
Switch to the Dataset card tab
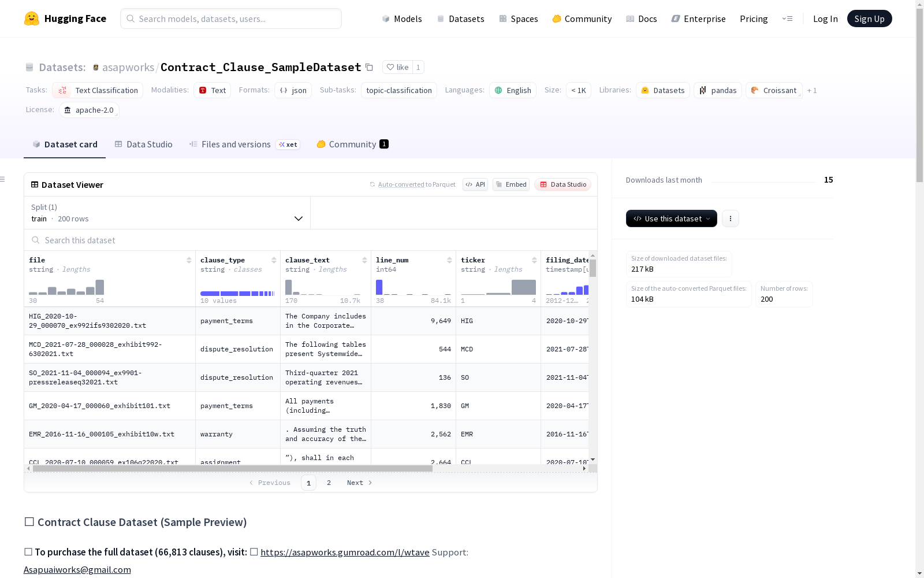(x=65, y=144)
